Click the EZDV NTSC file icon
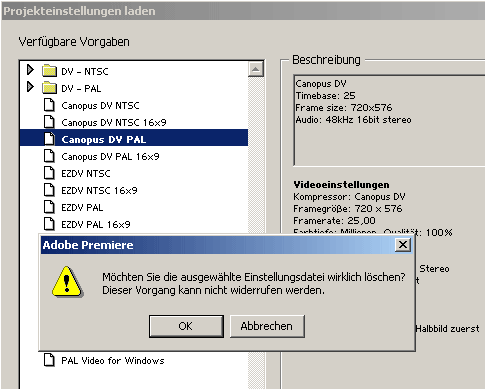This screenshot has height=389, width=485. pos(49,173)
